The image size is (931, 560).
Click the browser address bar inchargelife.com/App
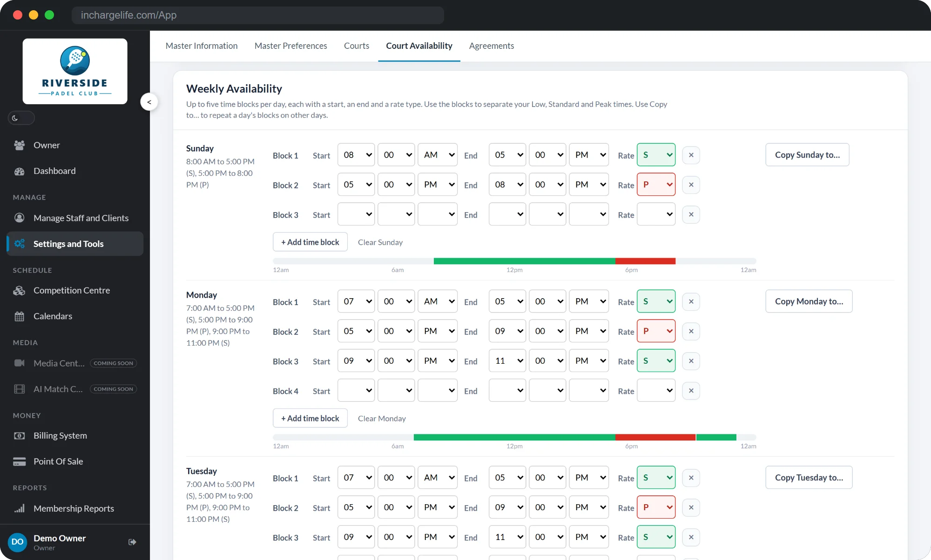[x=257, y=15]
